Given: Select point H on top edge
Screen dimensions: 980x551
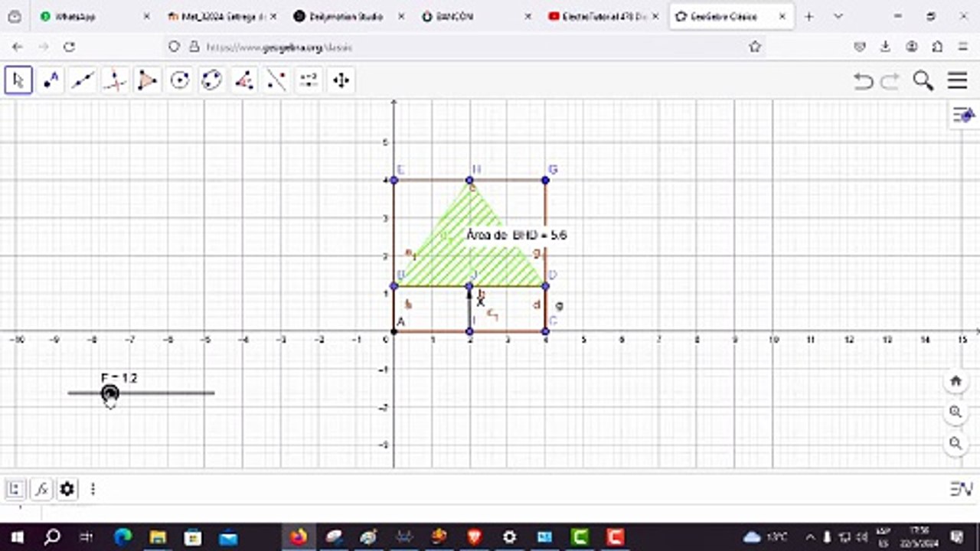Looking at the screenshot, I should (469, 180).
